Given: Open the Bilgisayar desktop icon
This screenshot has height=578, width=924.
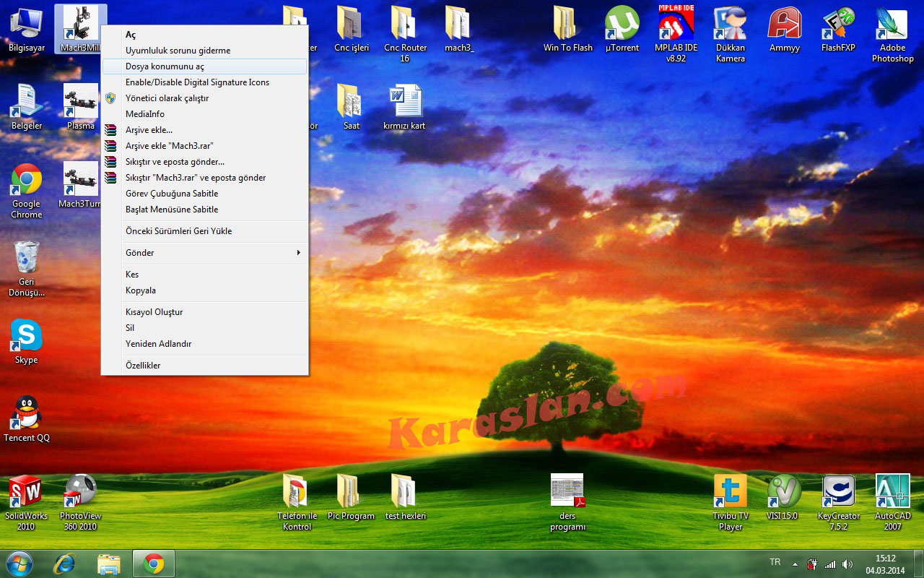Looking at the screenshot, I should (27, 30).
